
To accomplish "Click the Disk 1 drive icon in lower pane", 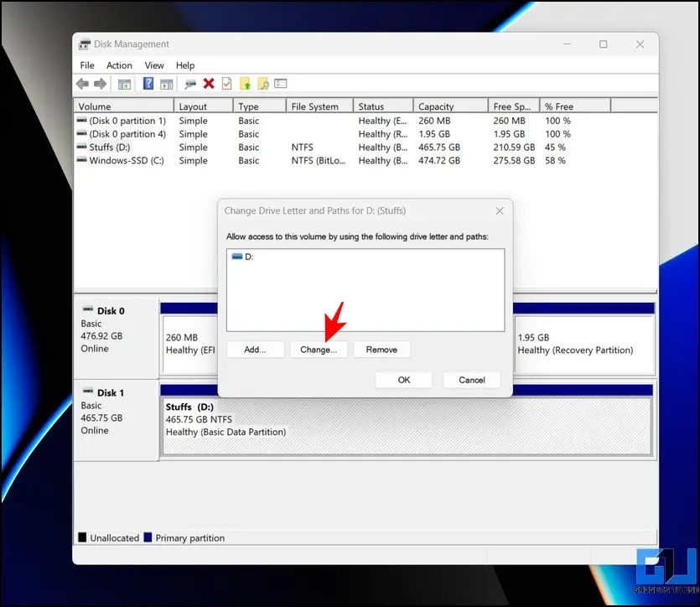I will point(88,391).
